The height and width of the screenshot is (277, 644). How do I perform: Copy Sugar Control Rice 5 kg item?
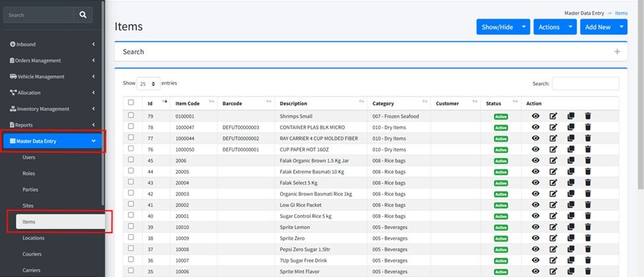[571, 216]
